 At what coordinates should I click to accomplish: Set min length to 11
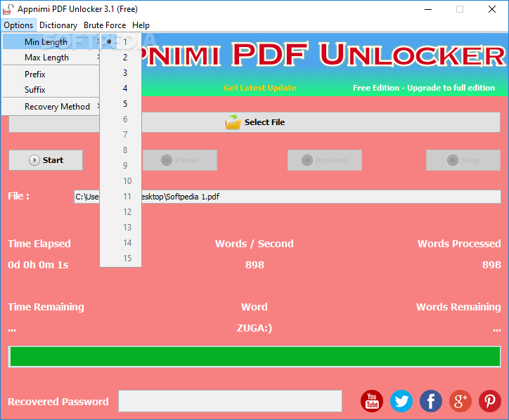121,197
